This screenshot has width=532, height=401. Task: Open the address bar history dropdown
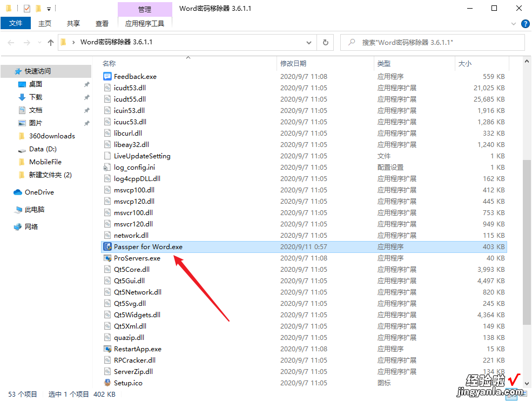point(309,43)
